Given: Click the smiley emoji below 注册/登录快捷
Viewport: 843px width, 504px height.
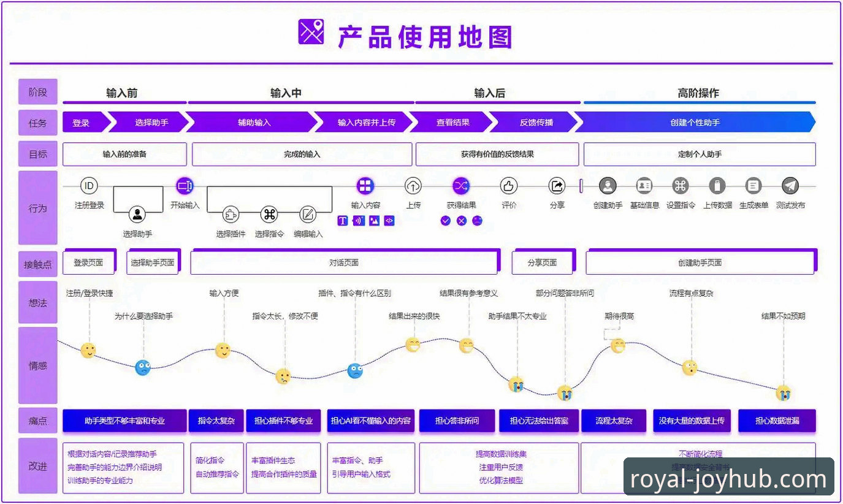Looking at the screenshot, I should 88,351.
